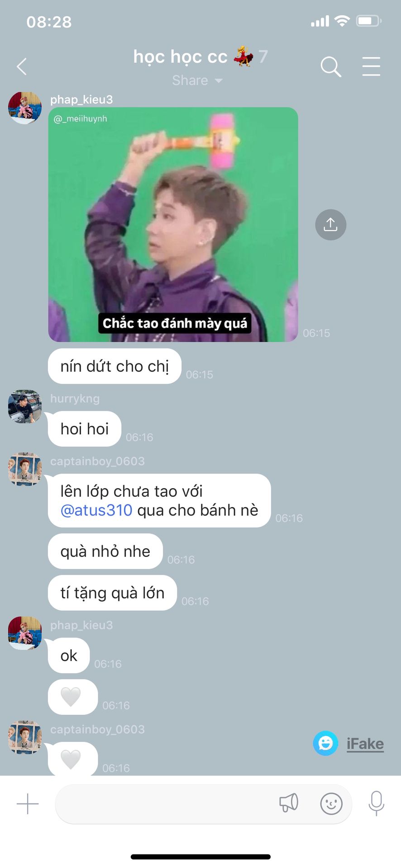Tap the megaphone icon in input bar
The image size is (401, 868).
[x=288, y=803]
